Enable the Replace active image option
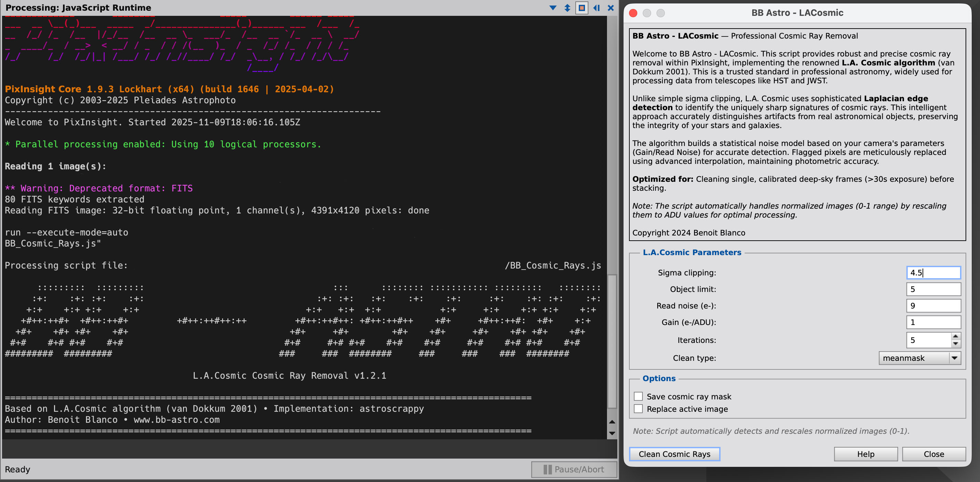 (x=639, y=409)
